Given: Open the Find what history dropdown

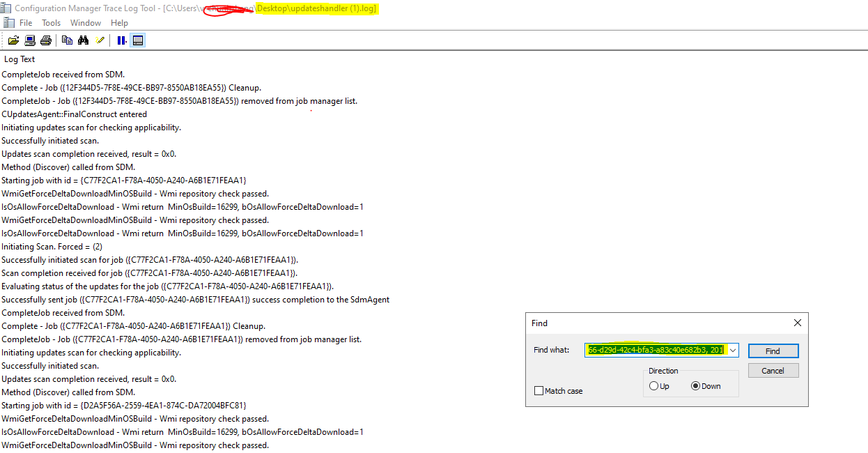Looking at the screenshot, I should pos(733,350).
